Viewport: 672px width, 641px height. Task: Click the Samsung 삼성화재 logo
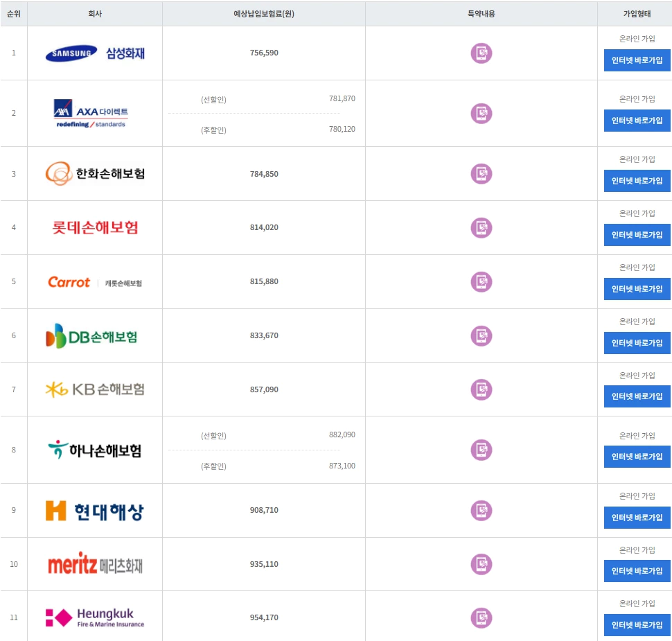(x=95, y=53)
